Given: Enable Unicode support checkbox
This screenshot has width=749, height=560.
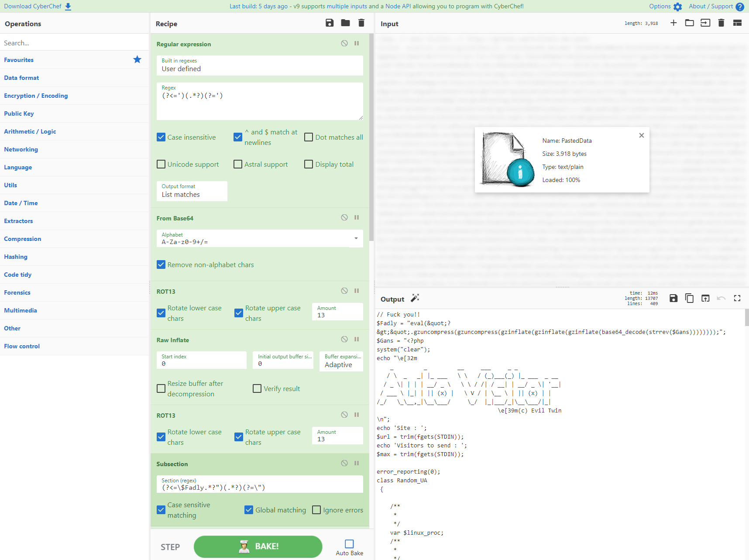Looking at the screenshot, I should [x=161, y=164].
